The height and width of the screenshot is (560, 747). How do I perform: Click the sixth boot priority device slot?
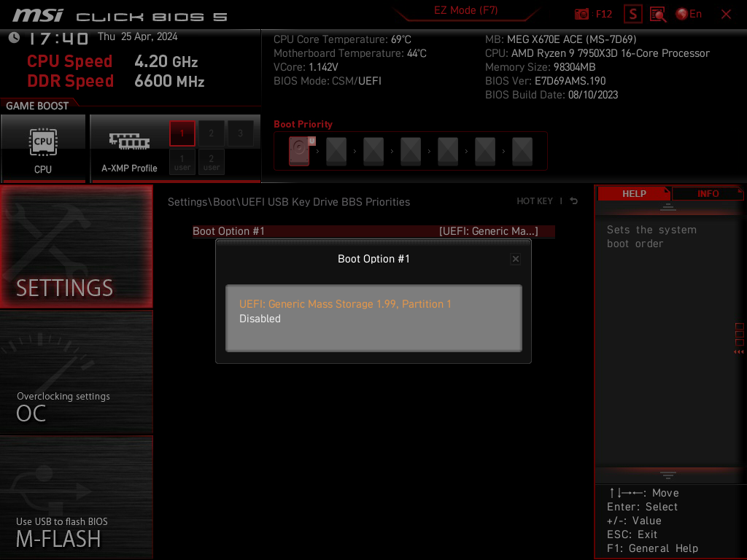pos(485,151)
